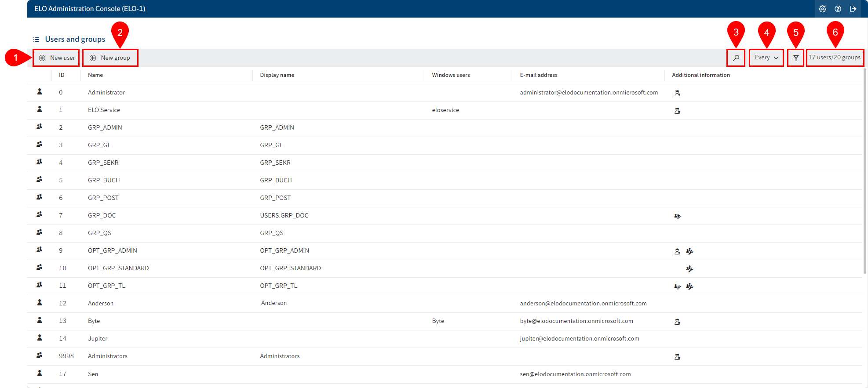Click USERS.GRP_DOC display name
This screenshot has height=388, width=868.
pos(284,216)
